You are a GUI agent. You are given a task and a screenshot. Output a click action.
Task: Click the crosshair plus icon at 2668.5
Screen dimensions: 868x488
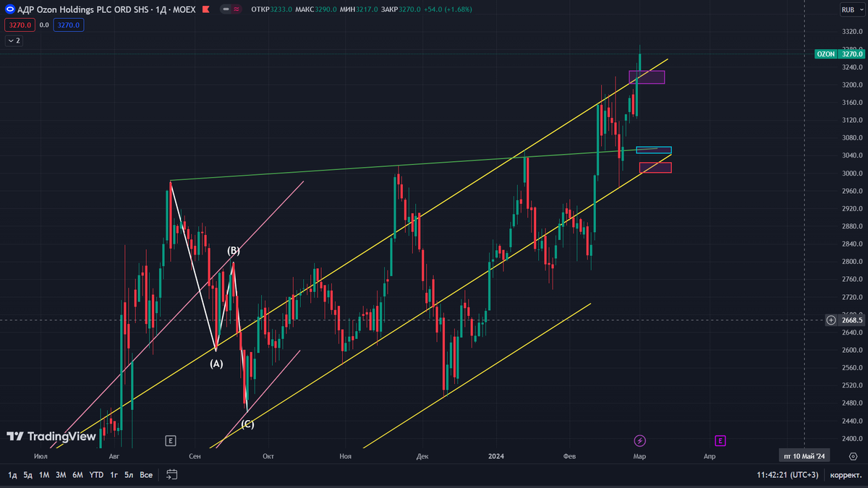tap(831, 320)
